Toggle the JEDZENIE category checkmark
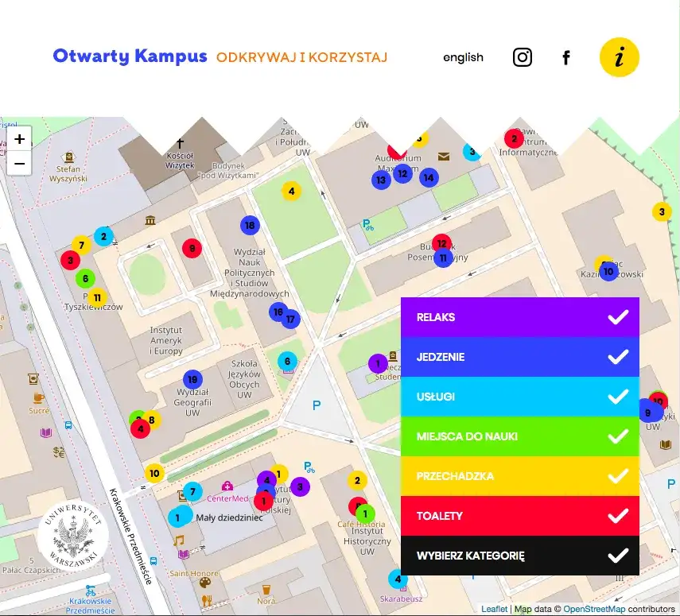Screen dimensions: 680x616 tap(618, 357)
